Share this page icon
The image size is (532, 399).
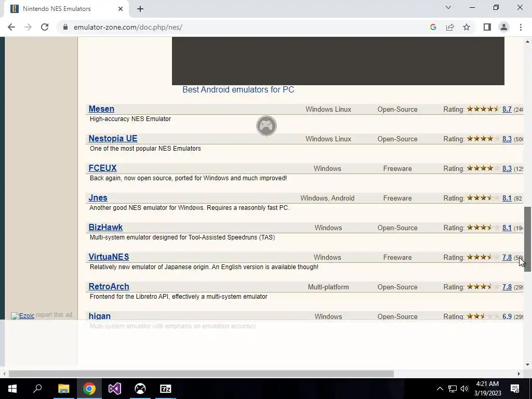tap(450, 27)
